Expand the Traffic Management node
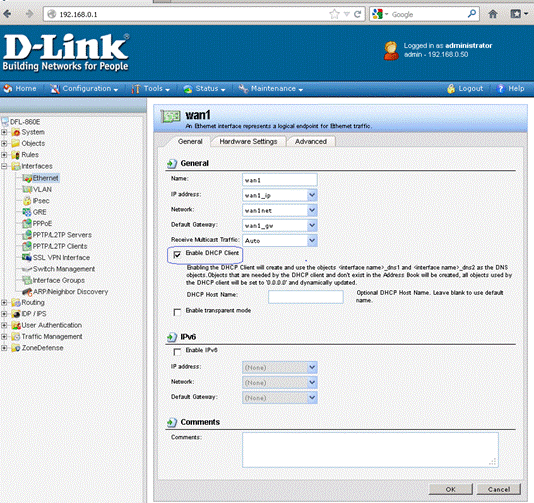This screenshot has width=534, height=503. coord(4,336)
